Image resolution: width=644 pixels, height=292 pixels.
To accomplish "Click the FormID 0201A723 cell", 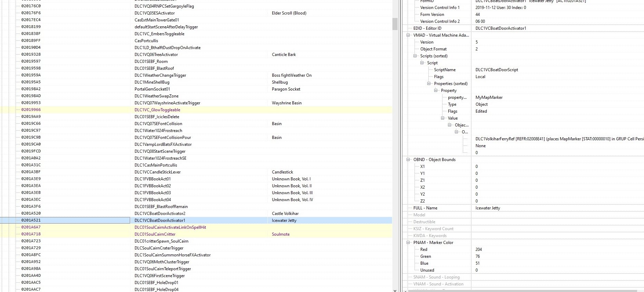I will click(31, 241).
